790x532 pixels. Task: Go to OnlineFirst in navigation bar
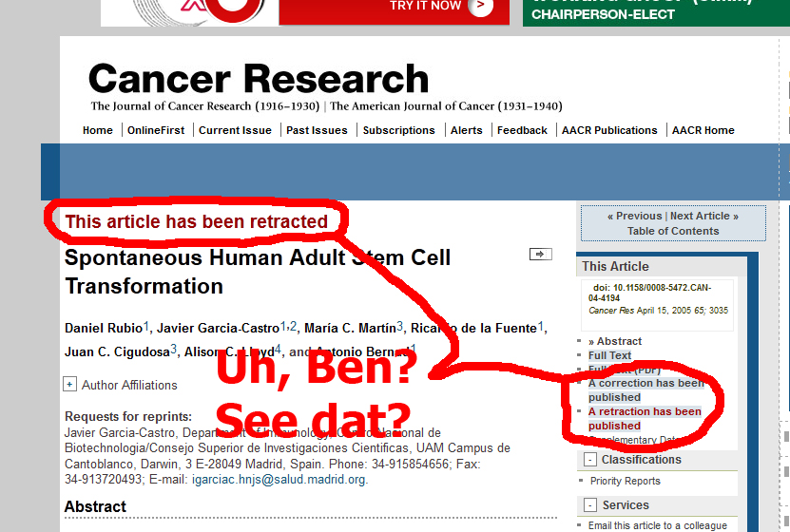coord(156,130)
